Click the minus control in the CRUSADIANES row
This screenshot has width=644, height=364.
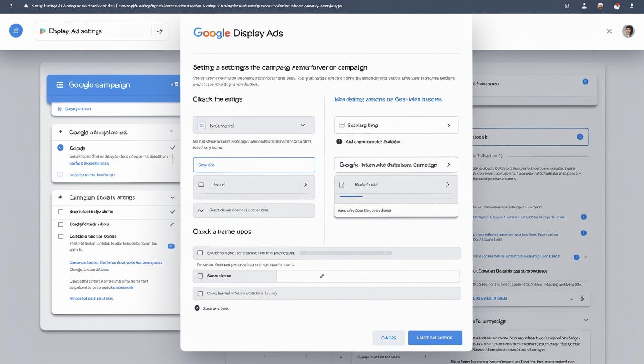[x=571, y=299]
